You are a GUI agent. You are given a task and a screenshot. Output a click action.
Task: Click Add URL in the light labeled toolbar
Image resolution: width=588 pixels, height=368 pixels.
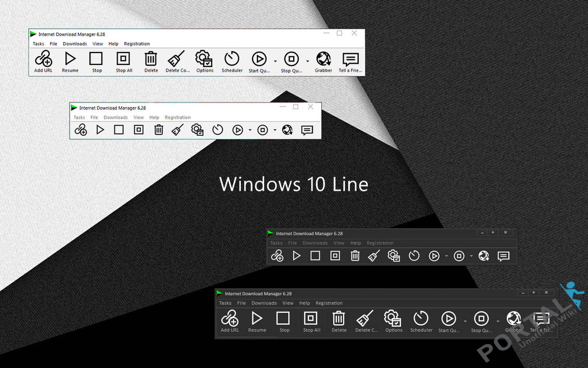pyautogui.click(x=44, y=61)
